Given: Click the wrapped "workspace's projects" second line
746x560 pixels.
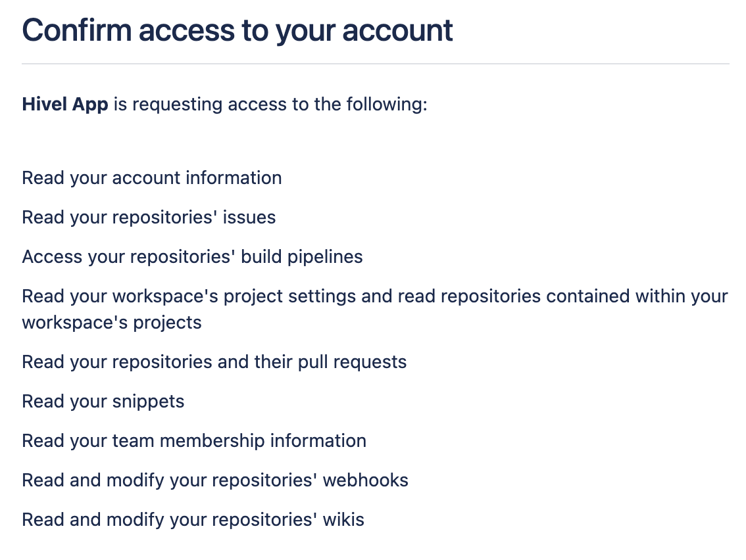Looking at the screenshot, I should click(112, 323).
